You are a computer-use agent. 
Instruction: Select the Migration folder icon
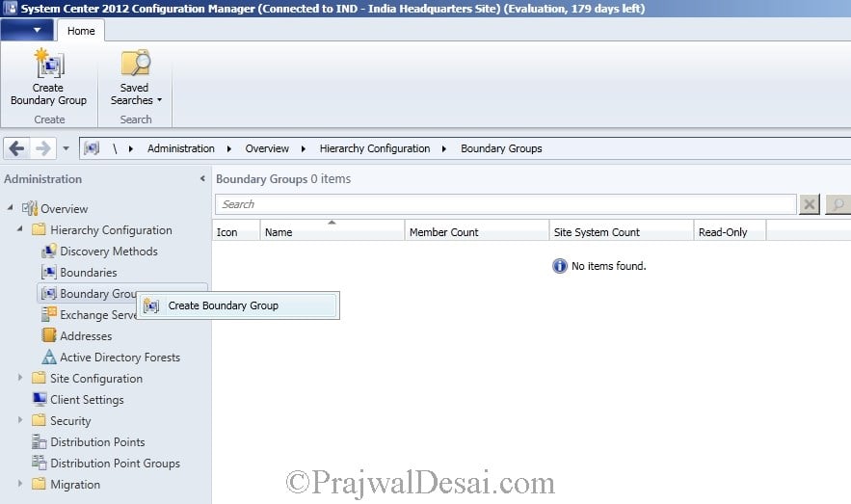(39, 484)
